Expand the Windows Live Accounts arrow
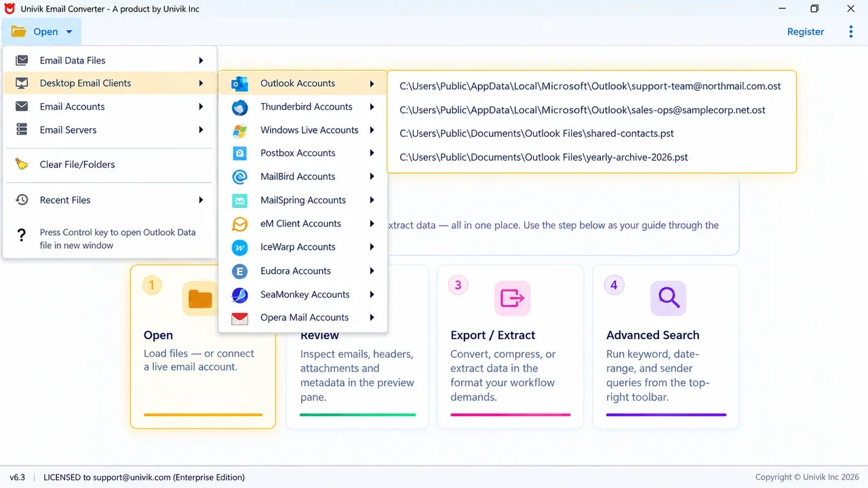Viewport: 868px width, 488px height. [x=372, y=129]
